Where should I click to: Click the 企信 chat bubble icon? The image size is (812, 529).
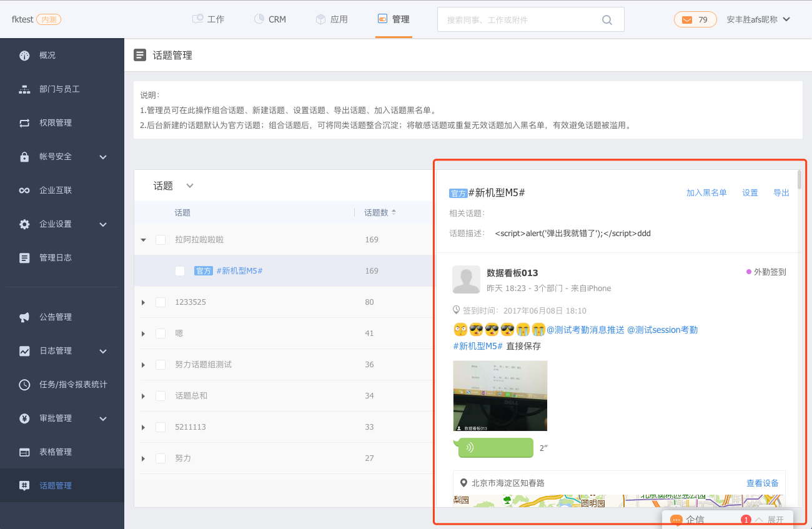click(676, 520)
